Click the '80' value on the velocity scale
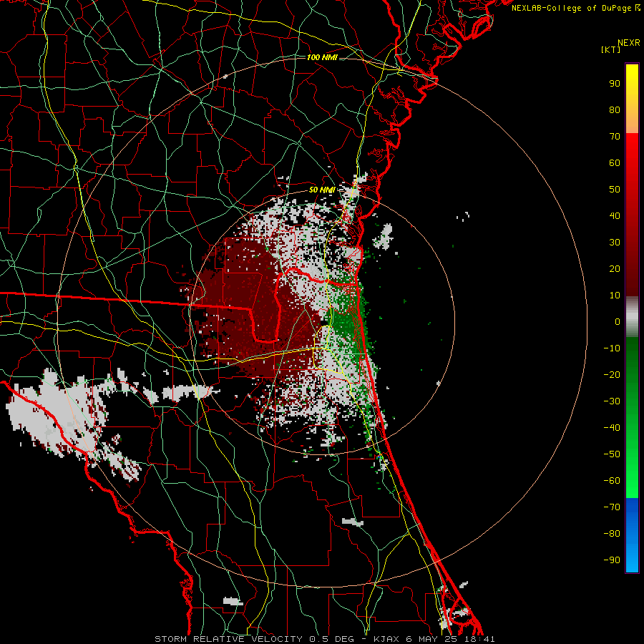The image size is (644, 644). tap(615, 110)
